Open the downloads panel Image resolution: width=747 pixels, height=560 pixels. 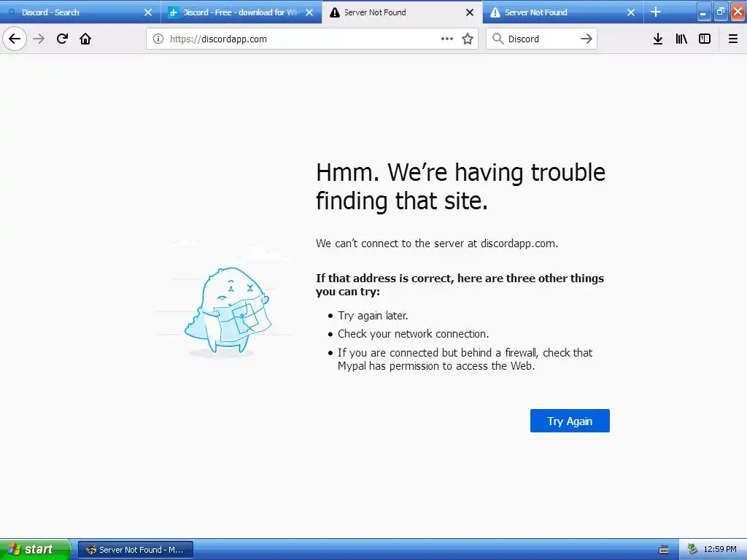click(x=658, y=39)
